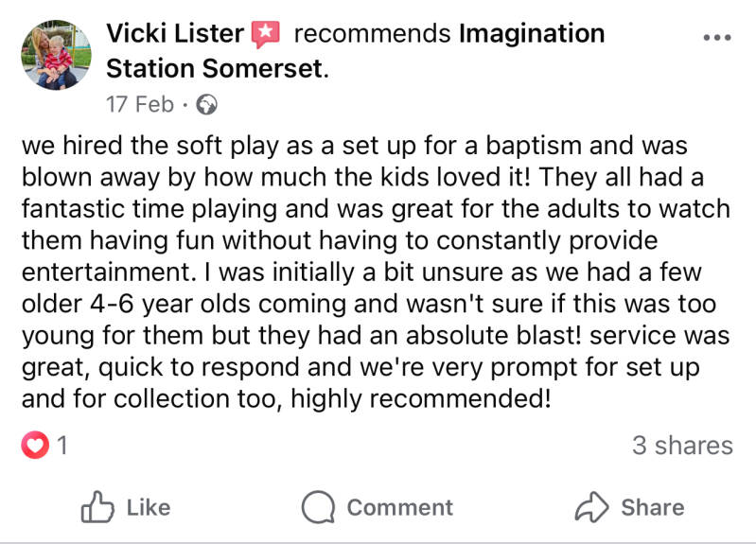Show the "3 shares" list
Screen dimensions: 756x544
click(682, 445)
